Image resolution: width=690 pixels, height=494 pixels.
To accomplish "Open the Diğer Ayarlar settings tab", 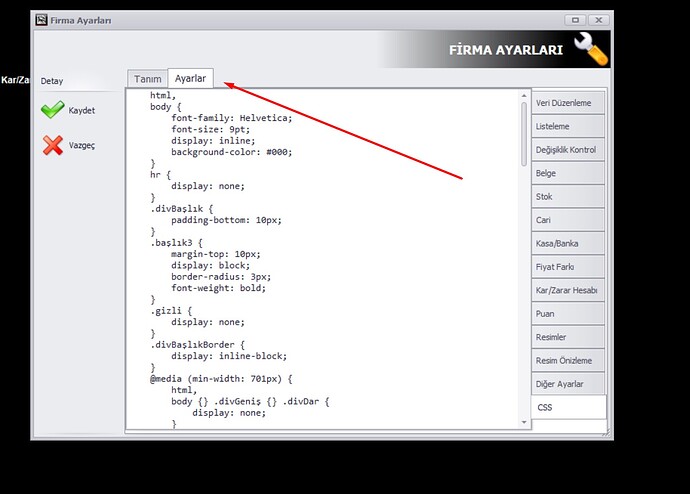I will click(568, 384).
